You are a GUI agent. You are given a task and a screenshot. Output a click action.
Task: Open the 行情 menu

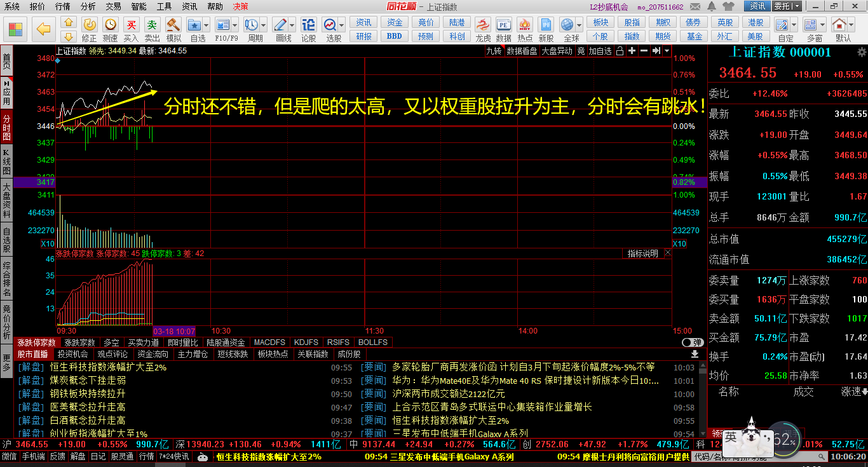coord(63,6)
